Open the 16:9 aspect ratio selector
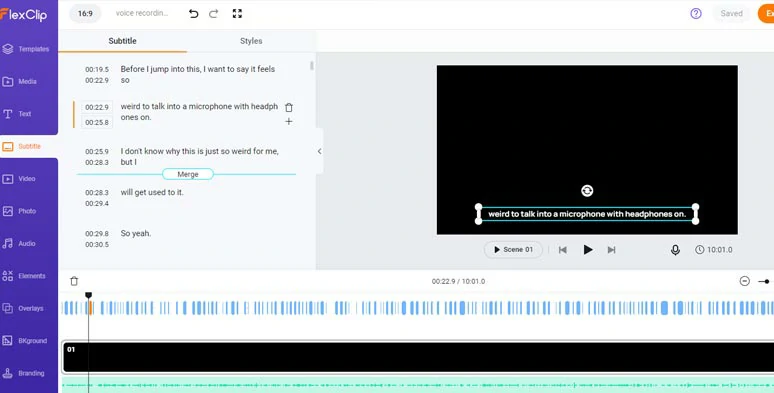 point(85,14)
